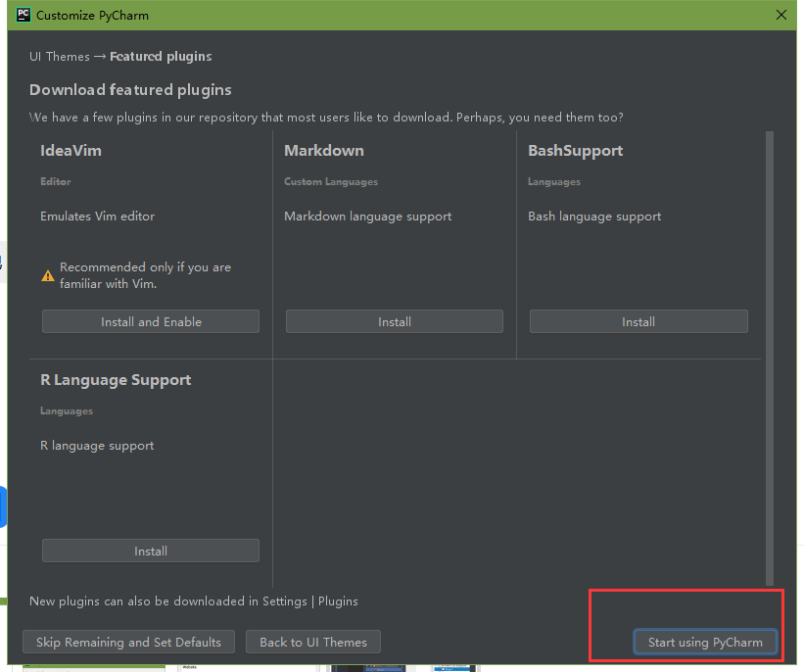
Task: Install and Enable IdeaVim plugin
Action: (x=151, y=321)
